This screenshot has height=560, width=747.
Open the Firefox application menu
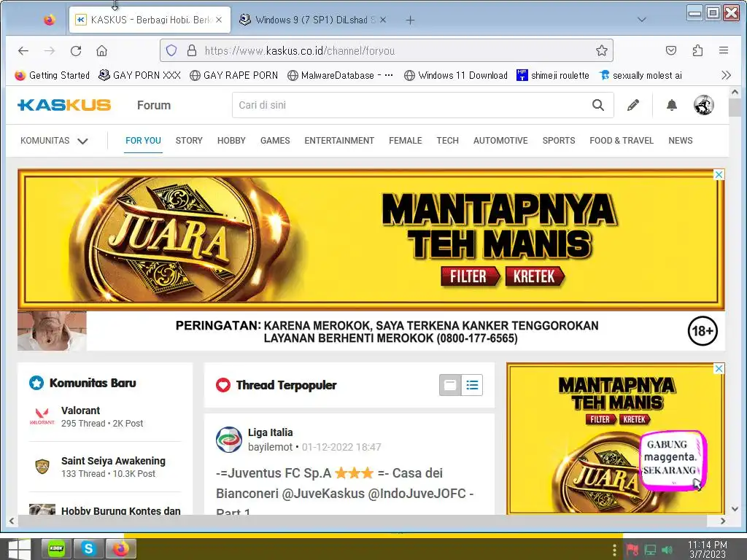click(724, 50)
